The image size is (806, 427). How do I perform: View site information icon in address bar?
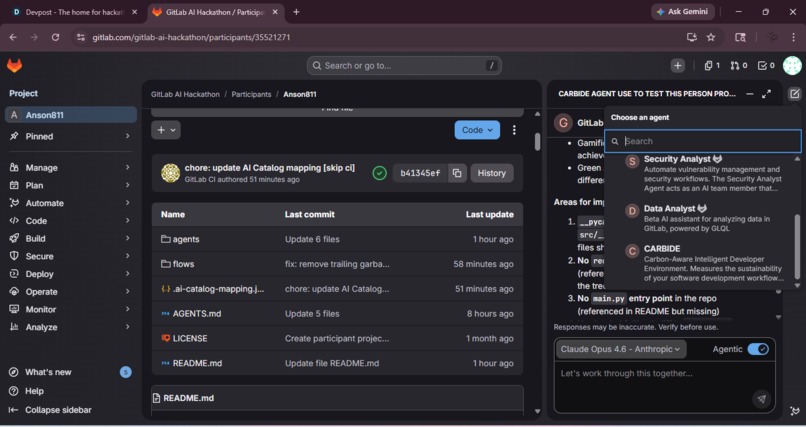click(x=80, y=37)
